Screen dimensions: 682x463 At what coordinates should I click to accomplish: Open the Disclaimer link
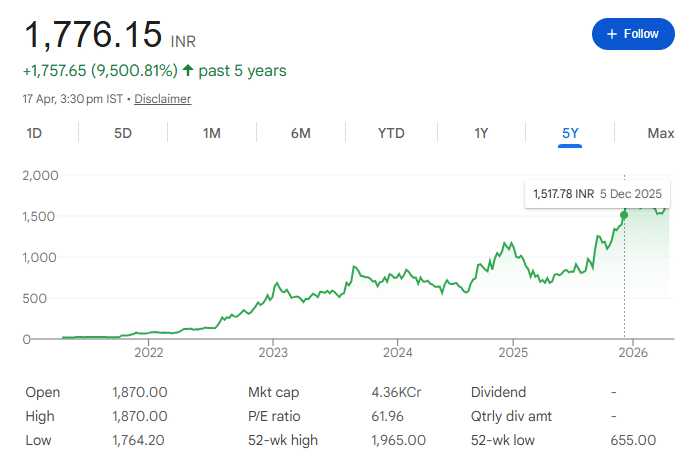[162, 99]
